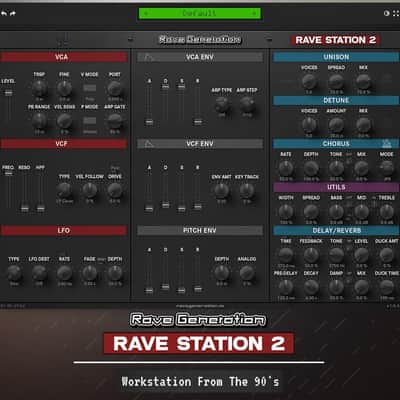
Task: Click the LFO RATE knob
Action: [64, 273]
